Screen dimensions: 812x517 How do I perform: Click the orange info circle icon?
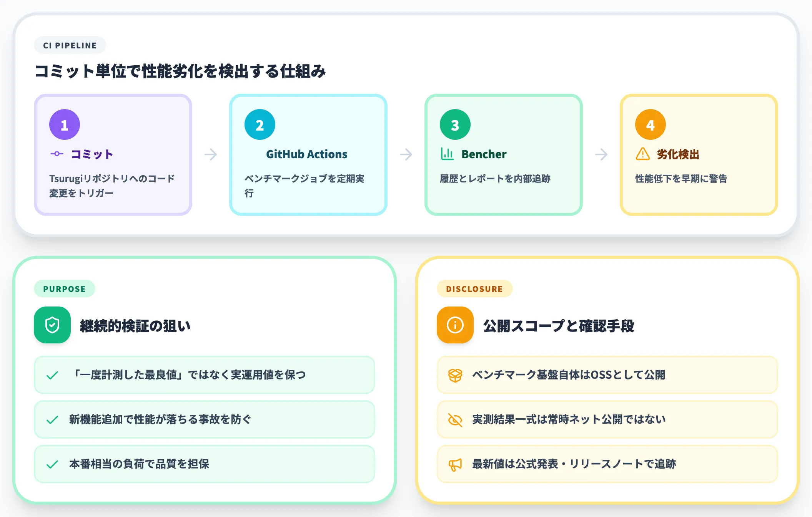pos(455,325)
